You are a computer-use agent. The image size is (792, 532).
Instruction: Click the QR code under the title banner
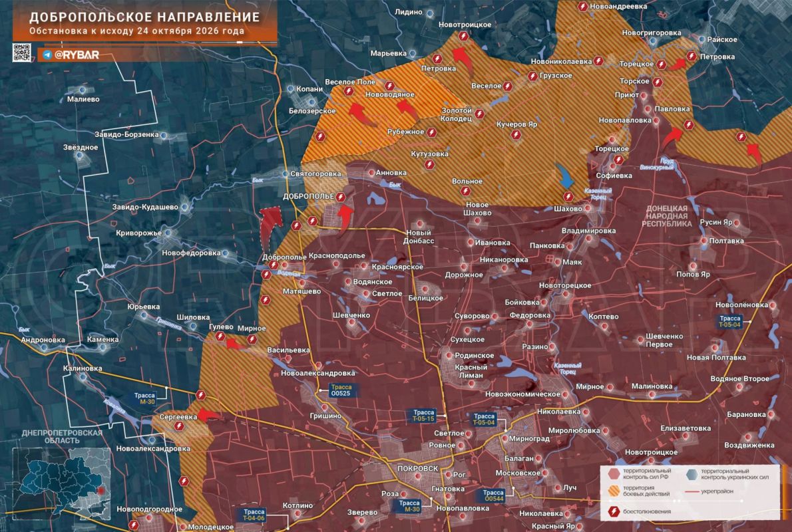21,53
